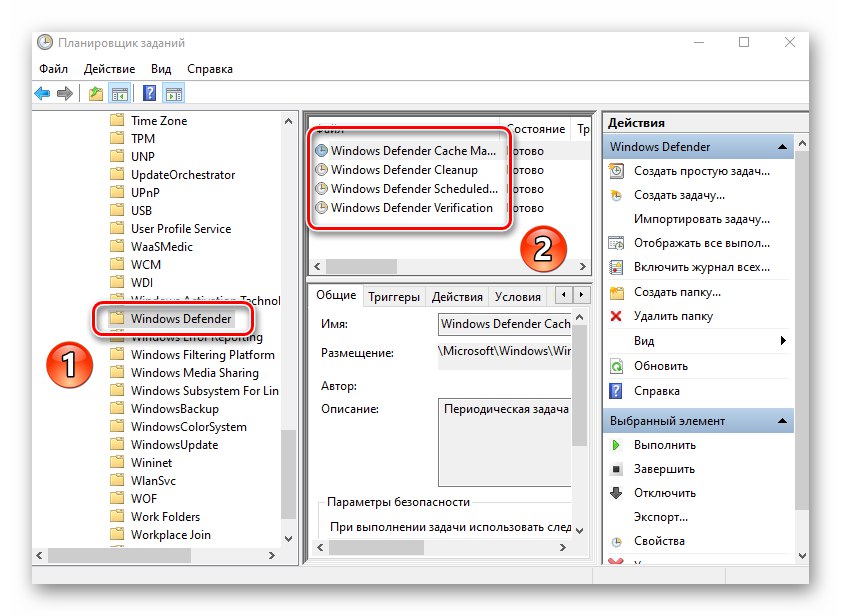Click the Forward arrow toolbar icon
The width and height of the screenshot is (841, 616).
tap(65, 93)
